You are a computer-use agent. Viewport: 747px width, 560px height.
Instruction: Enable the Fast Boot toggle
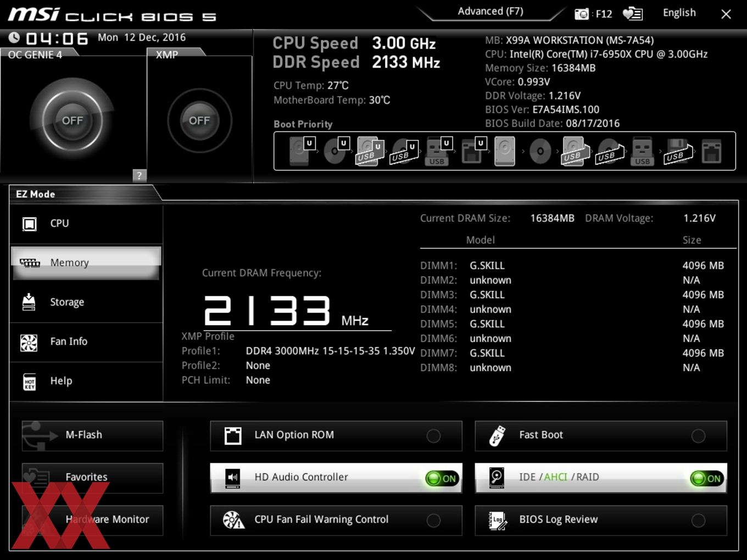point(698,436)
